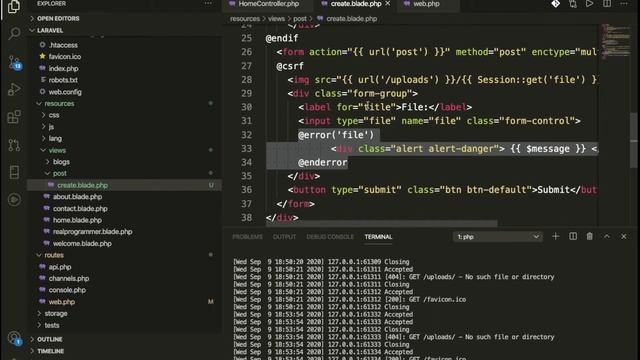This screenshot has height=360, width=640.
Task: Click the editor horizontal scrollbar
Action: point(382,224)
